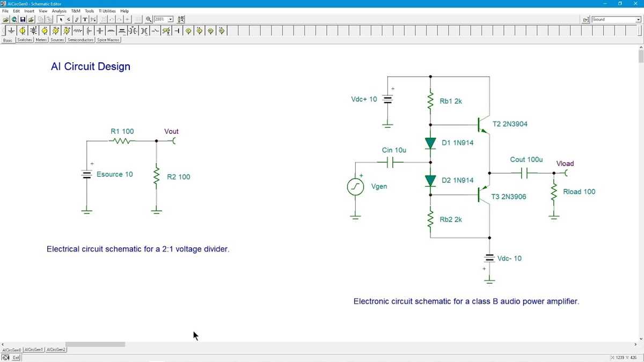Select the pointer selection tool
644x362 pixels.
61,19
